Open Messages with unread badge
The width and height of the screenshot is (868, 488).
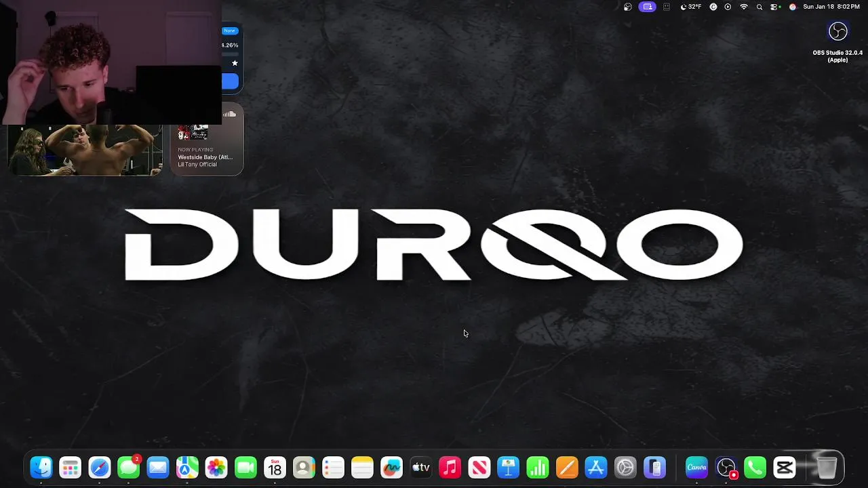pos(129,468)
